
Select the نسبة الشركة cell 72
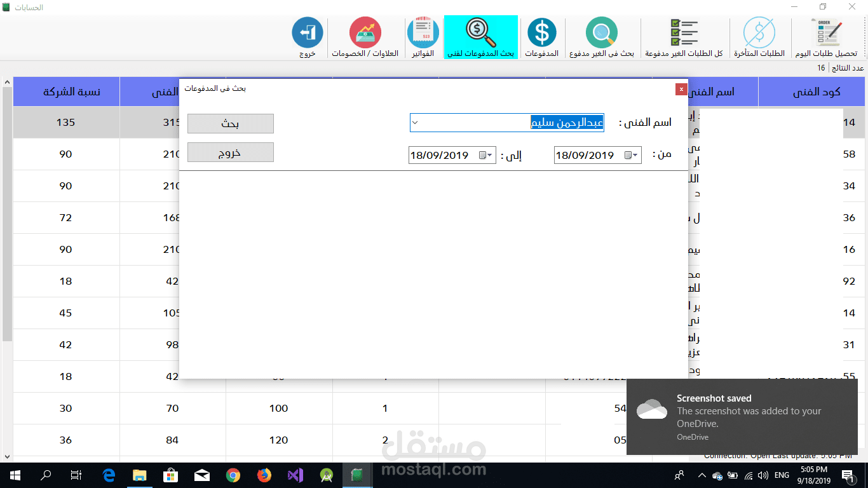(x=66, y=217)
